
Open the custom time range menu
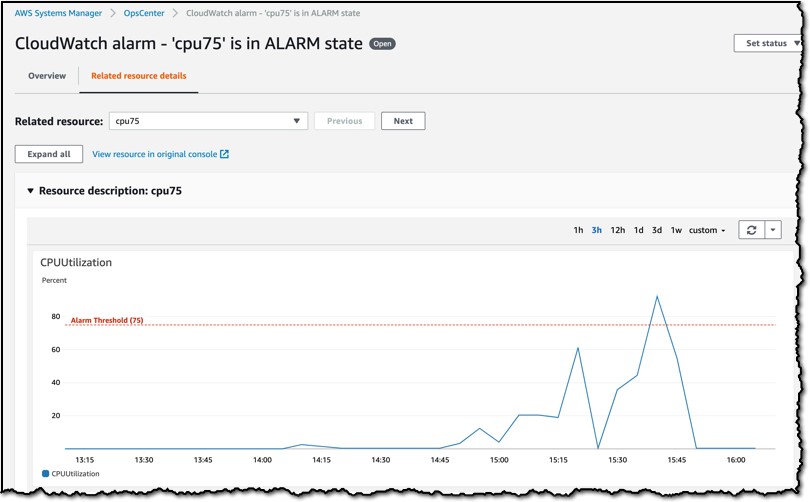(707, 230)
